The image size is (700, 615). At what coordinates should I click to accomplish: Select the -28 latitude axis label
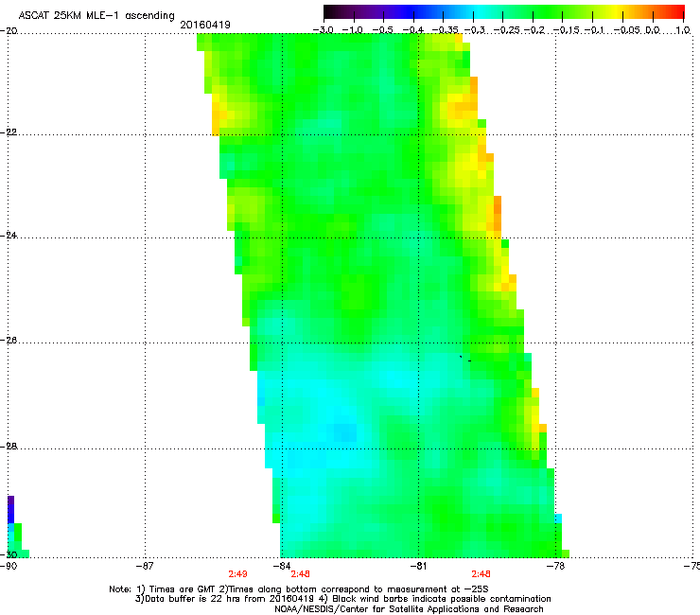point(9,447)
